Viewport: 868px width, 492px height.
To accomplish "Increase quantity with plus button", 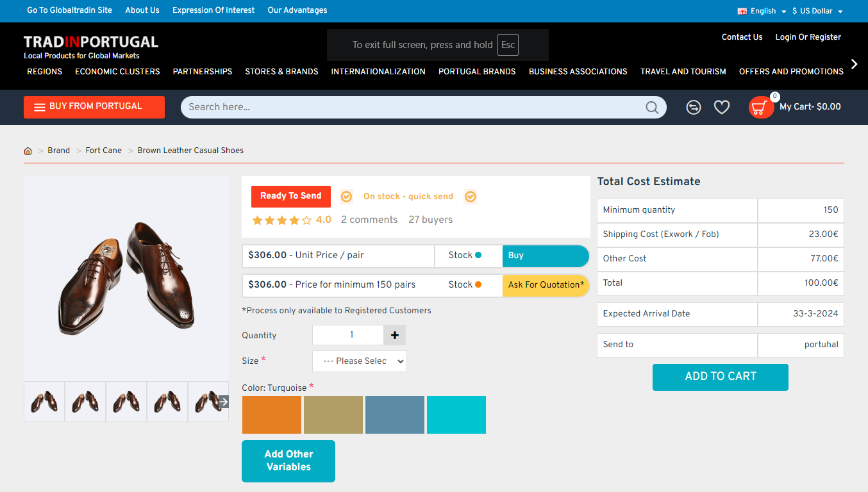I will [x=394, y=335].
